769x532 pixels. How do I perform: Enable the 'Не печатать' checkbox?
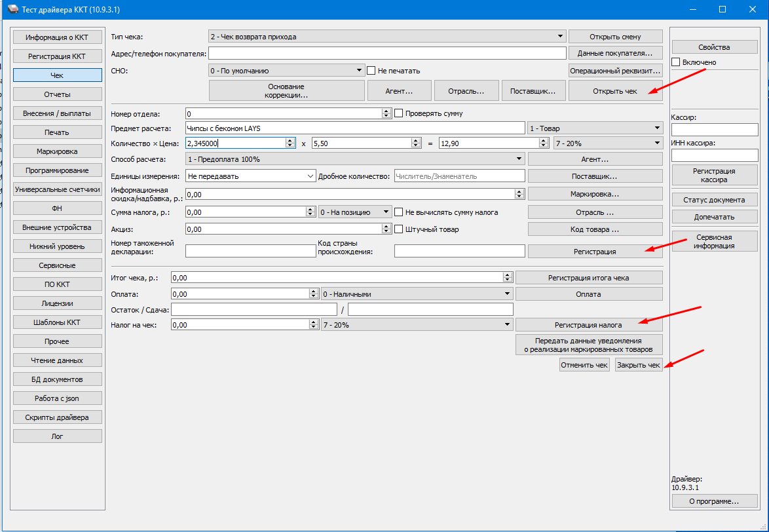[x=371, y=71]
